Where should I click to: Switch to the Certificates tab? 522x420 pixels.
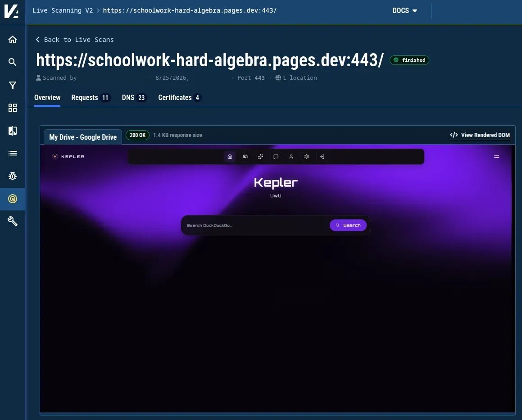coord(179,98)
